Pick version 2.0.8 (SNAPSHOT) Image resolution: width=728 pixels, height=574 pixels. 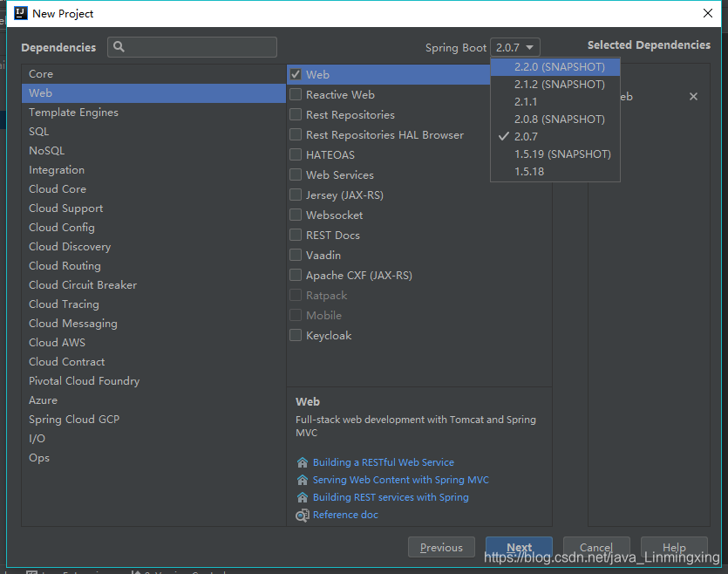[x=555, y=120]
